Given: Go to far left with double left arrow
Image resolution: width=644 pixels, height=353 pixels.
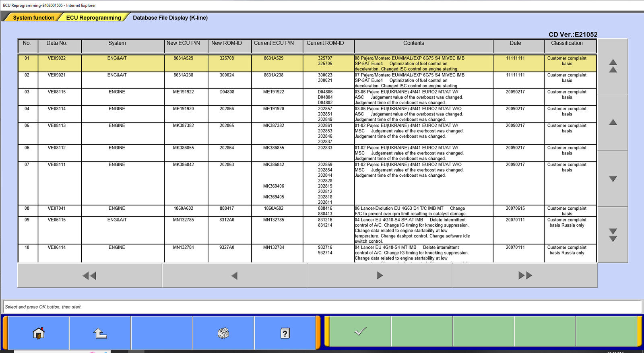Looking at the screenshot, I should point(89,276).
